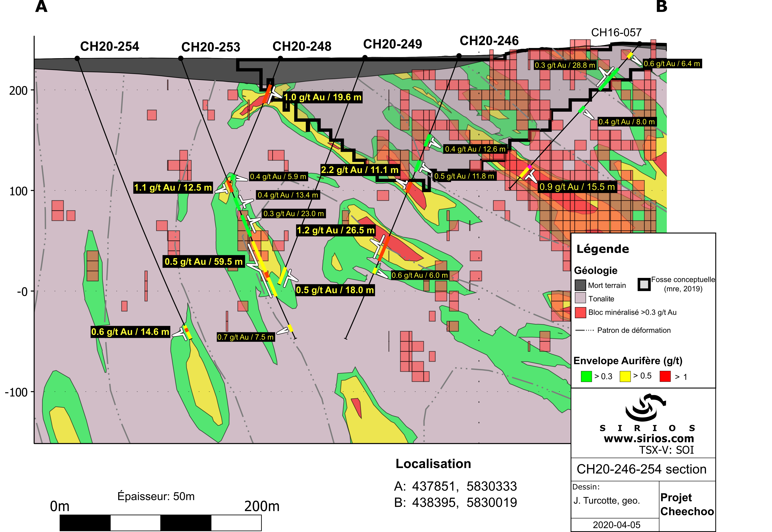Image resolution: width=772 pixels, height=532 pixels.
Task: Click the Bloc minéralisé red legend square
Action: pyautogui.click(x=580, y=312)
